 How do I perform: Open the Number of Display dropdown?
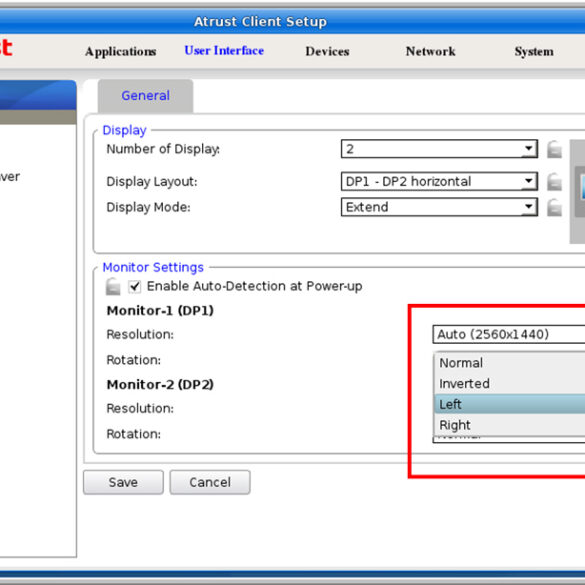coord(439,149)
